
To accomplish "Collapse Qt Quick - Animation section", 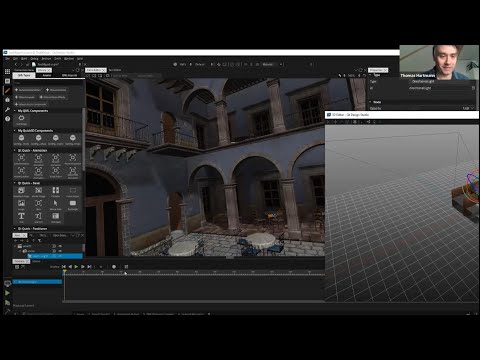I will [x=15, y=151].
